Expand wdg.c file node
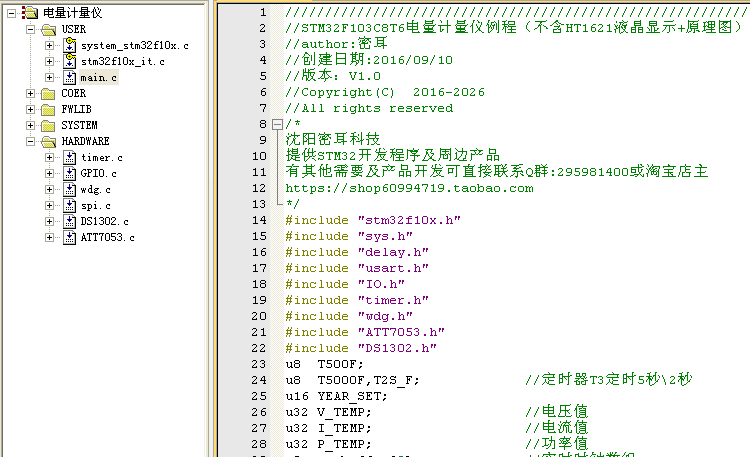This screenshot has height=457, width=750. [x=49, y=189]
